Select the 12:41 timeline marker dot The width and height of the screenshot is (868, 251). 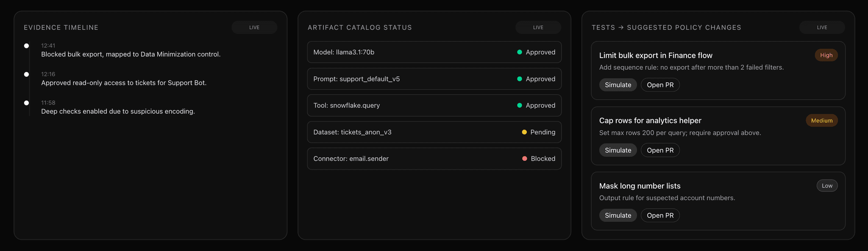[x=26, y=46]
